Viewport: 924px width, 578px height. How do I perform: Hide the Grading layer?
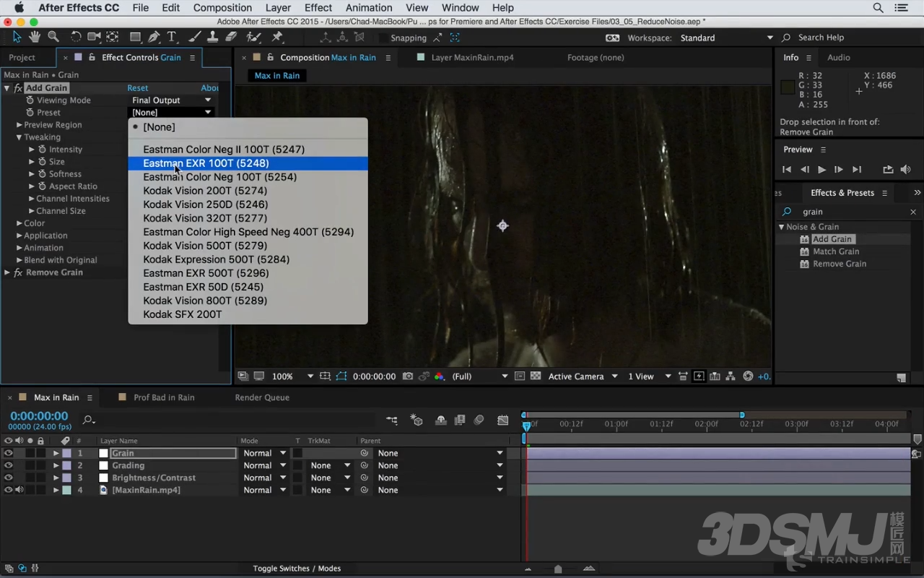pos(9,466)
